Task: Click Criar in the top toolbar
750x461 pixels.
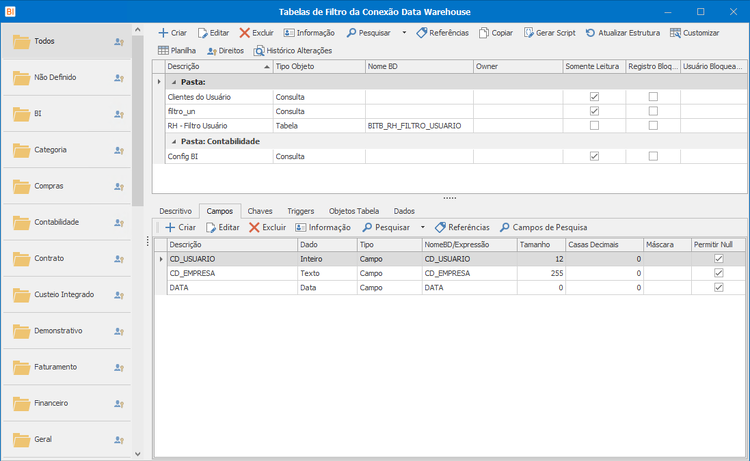Action: coord(172,33)
